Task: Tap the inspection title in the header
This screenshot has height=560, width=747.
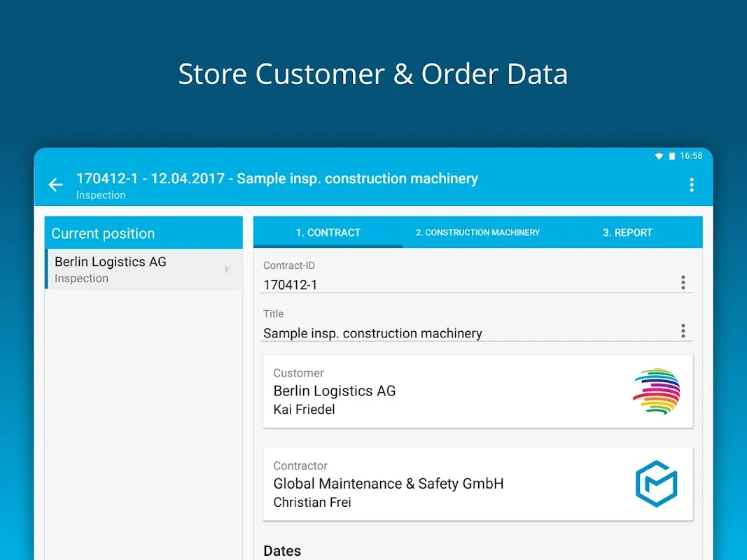Action: pos(277,179)
